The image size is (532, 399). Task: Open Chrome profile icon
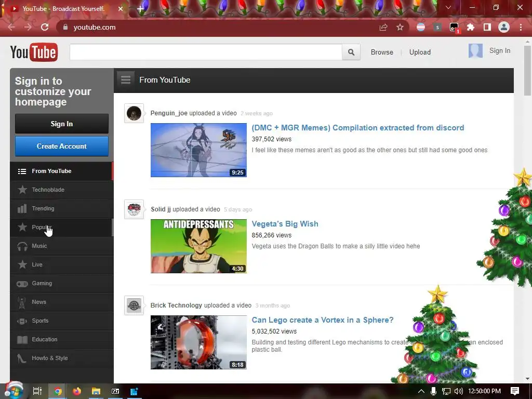pyautogui.click(x=504, y=27)
